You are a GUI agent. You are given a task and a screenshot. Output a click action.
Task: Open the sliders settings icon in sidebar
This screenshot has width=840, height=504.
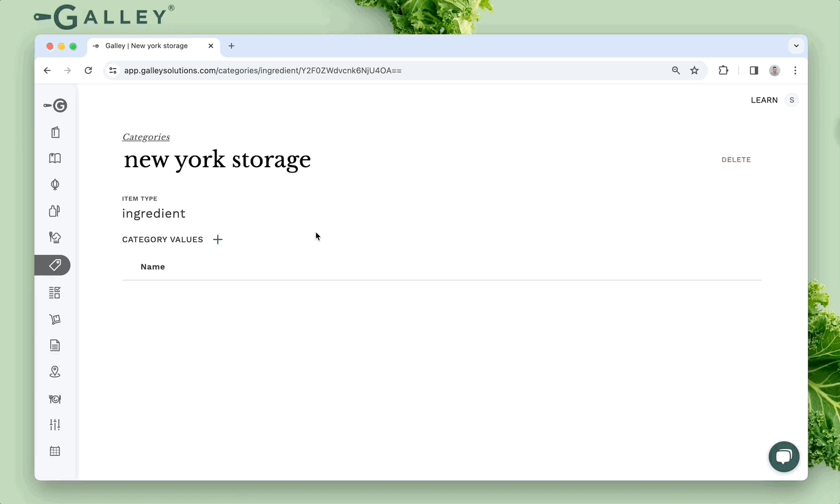55,425
